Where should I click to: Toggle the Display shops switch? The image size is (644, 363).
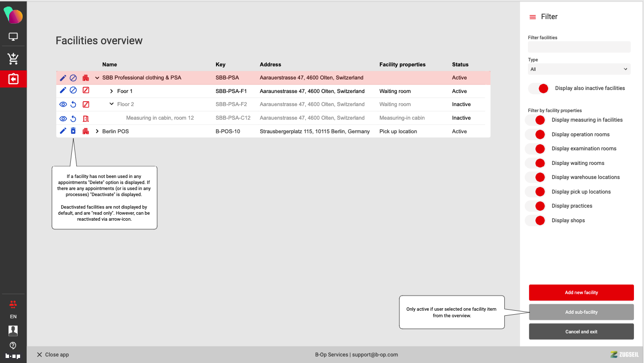535,220
